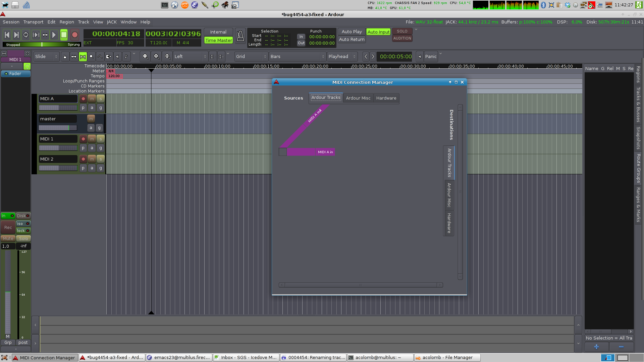The width and height of the screenshot is (644, 362).
Task: Open the Transport menu
Action: pyautogui.click(x=33, y=22)
